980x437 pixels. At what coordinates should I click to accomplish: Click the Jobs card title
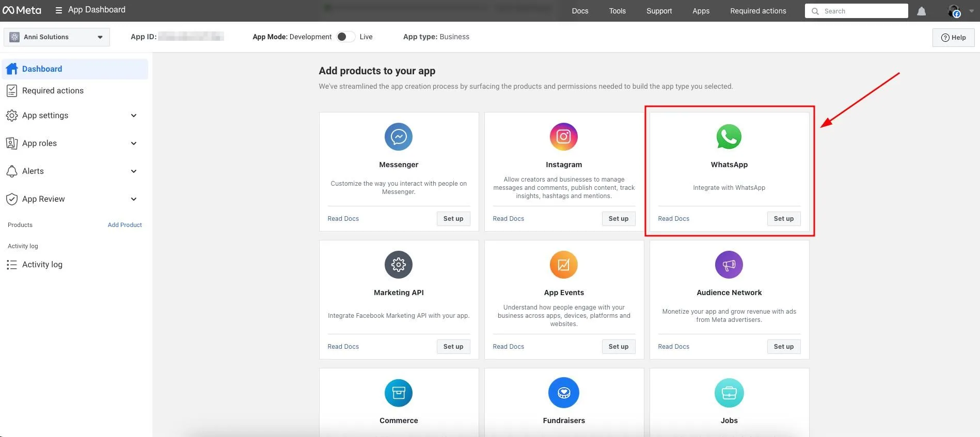(729, 420)
